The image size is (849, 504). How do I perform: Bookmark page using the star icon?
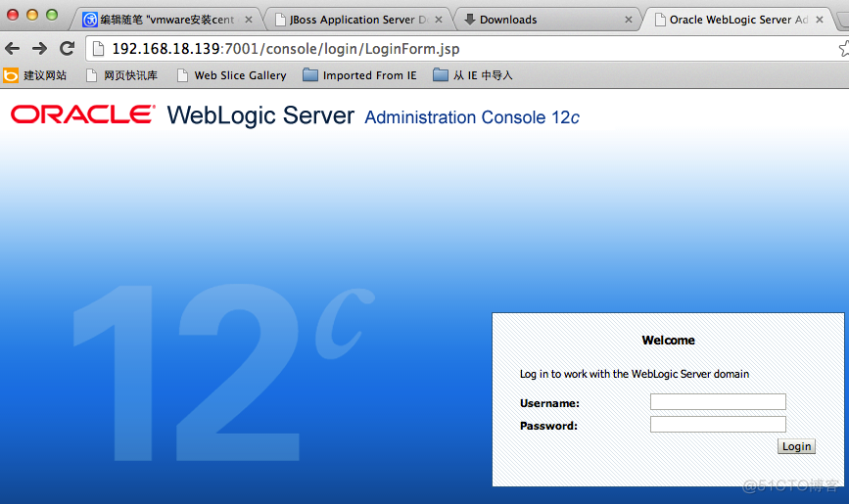(x=844, y=49)
